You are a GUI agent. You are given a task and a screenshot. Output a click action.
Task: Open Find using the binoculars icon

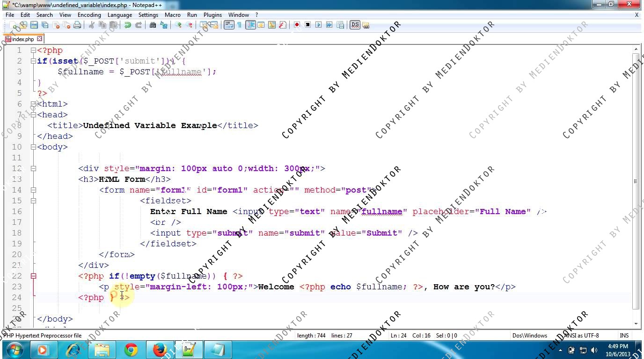tap(153, 25)
